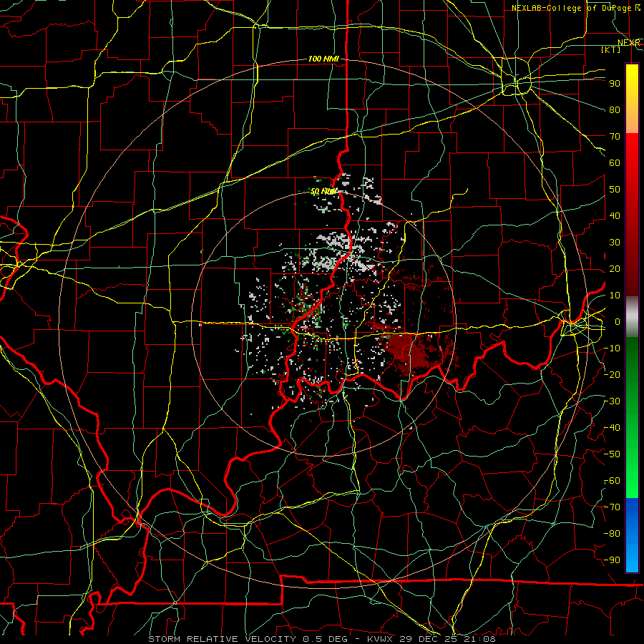The width and height of the screenshot is (644, 644).
Task: Click the 50 NMI range ring label
Action: click(x=323, y=191)
